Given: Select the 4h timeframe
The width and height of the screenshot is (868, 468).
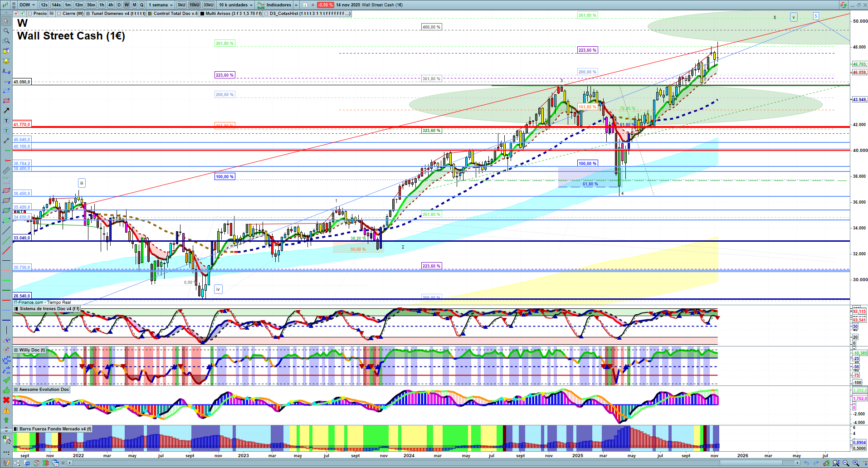Looking at the screenshot, I should tap(111, 5).
